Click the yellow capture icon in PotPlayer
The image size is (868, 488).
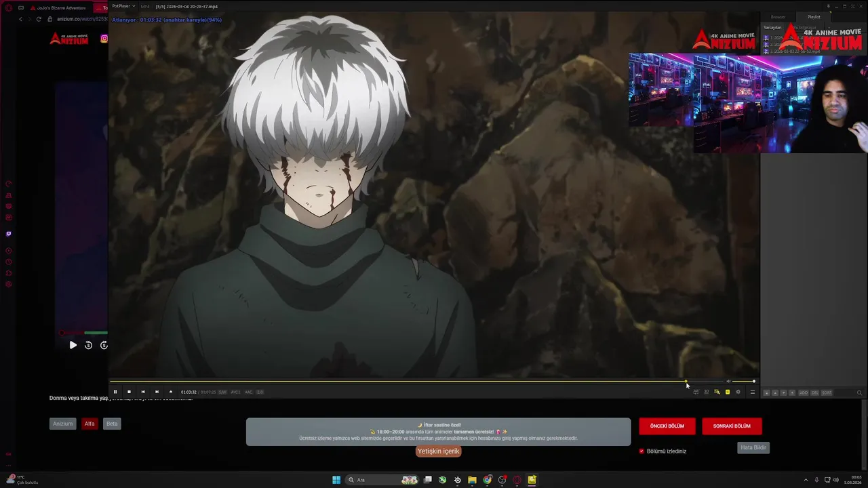point(728,392)
